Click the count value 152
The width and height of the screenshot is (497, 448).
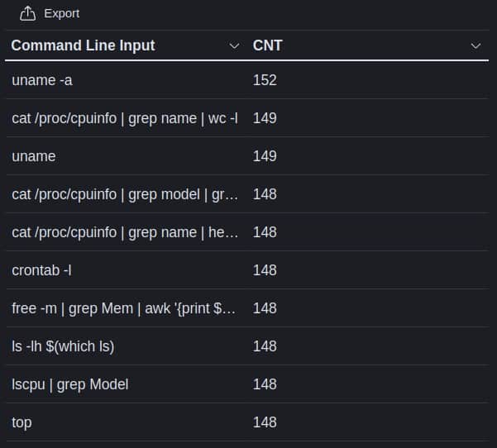(265, 80)
